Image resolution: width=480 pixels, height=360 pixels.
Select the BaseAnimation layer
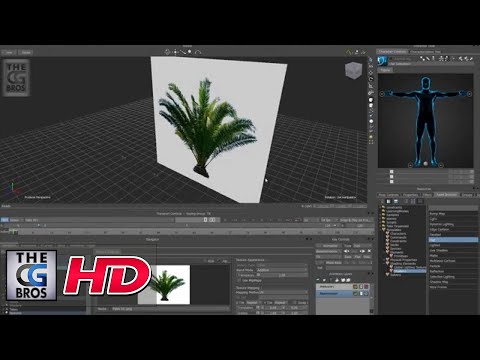click(343, 293)
